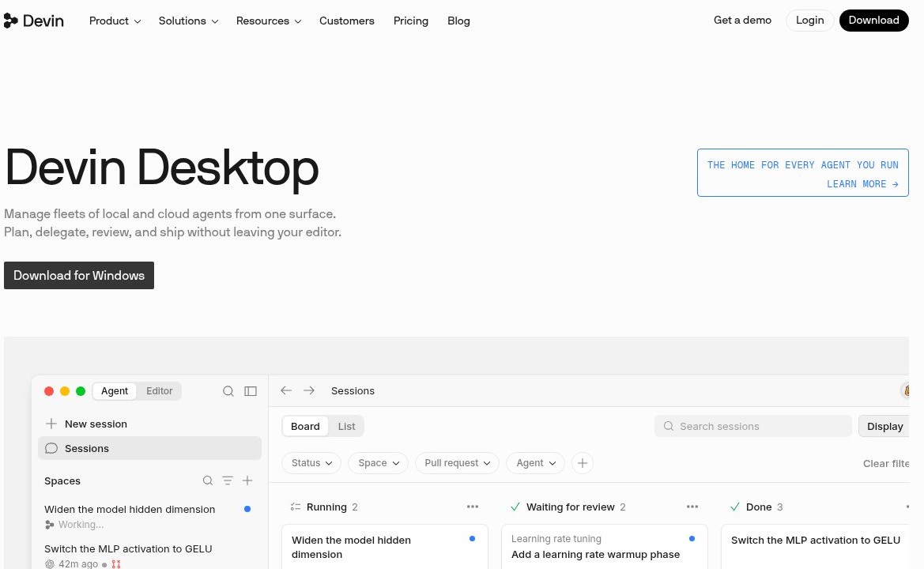
Task: Open the filter icon in the Spaces header
Action: (x=228, y=480)
